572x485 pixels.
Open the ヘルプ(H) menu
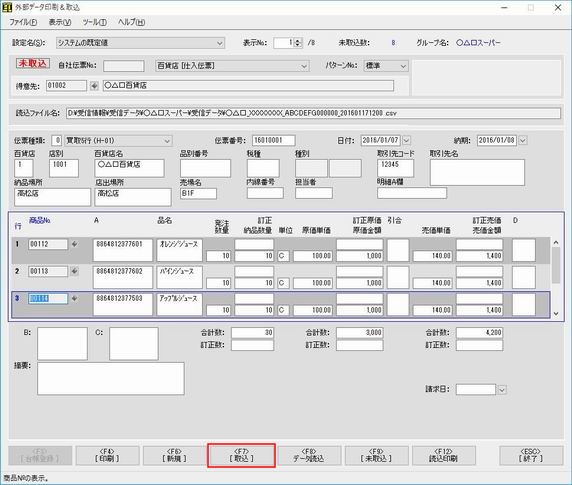[131, 22]
